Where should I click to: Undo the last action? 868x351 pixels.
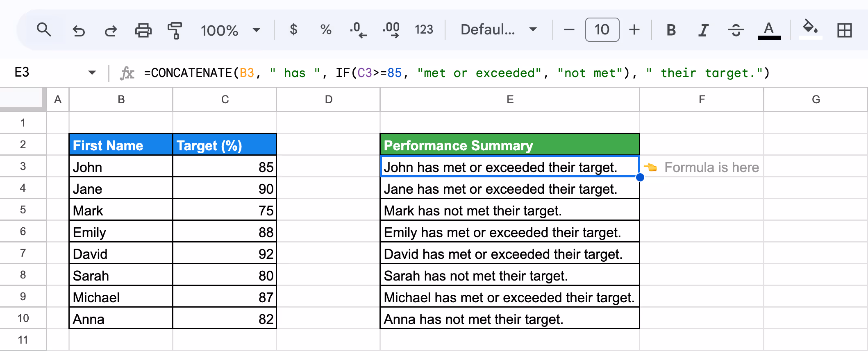click(x=78, y=30)
